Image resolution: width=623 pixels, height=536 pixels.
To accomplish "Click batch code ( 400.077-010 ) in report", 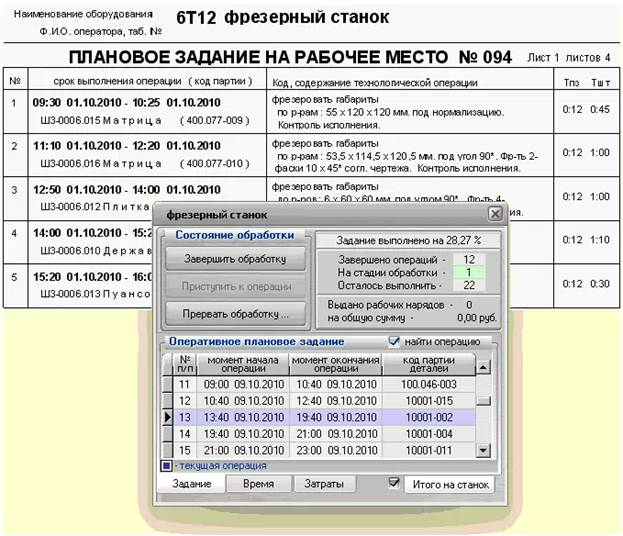I will coord(215,164).
